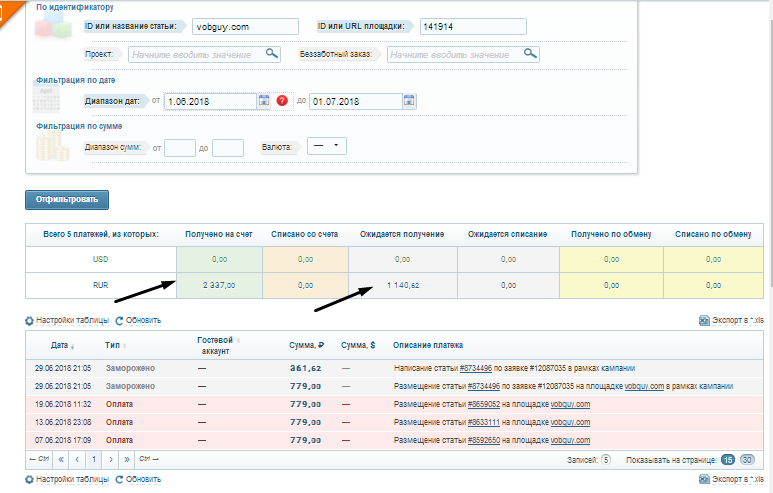
Task: Open calendar picker for end date
Action: 409,101
